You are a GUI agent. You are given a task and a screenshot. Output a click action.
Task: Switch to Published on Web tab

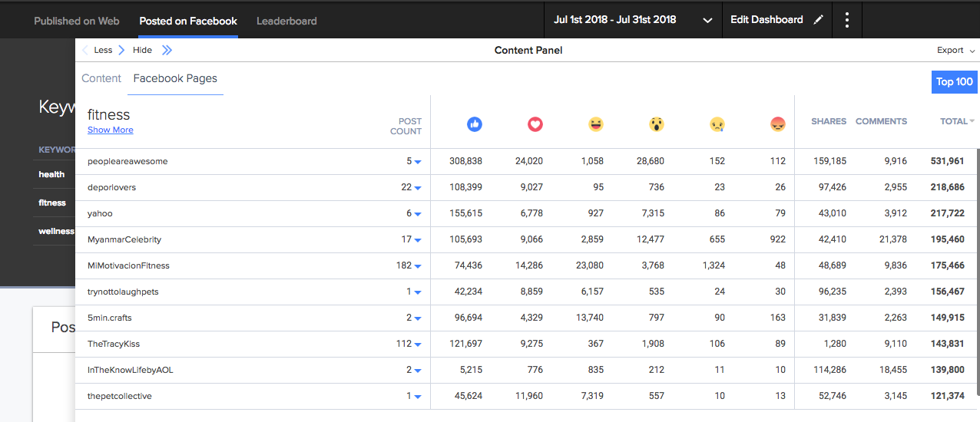[x=77, y=21]
